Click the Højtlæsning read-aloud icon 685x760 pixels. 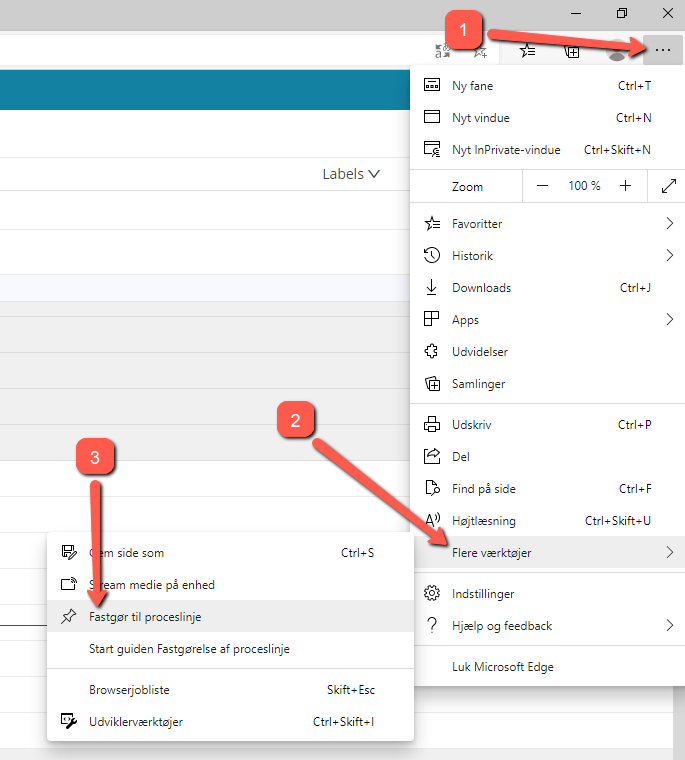click(x=432, y=520)
